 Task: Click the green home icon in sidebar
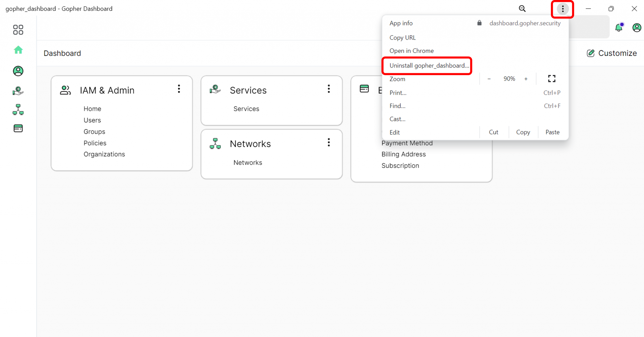[18, 50]
